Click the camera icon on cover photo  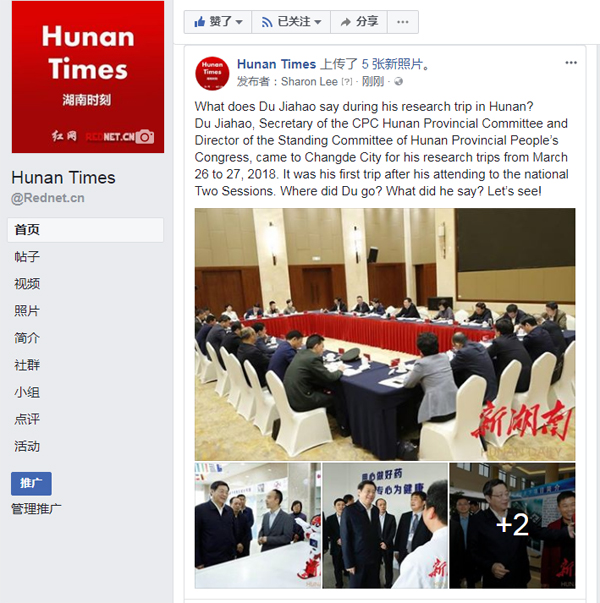click(x=145, y=137)
